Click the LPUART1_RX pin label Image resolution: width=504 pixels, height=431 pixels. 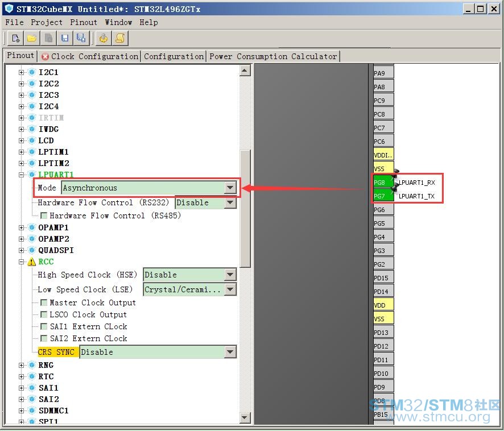point(416,183)
